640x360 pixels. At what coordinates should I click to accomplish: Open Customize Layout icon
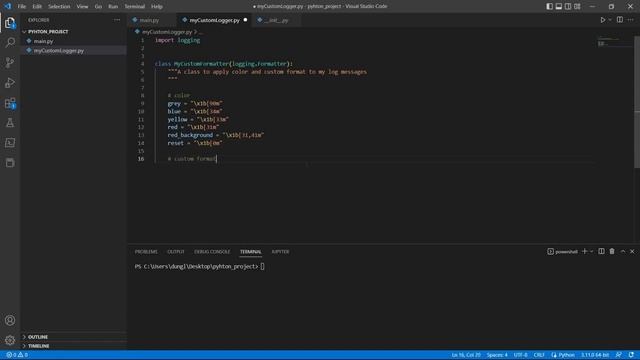point(577,7)
